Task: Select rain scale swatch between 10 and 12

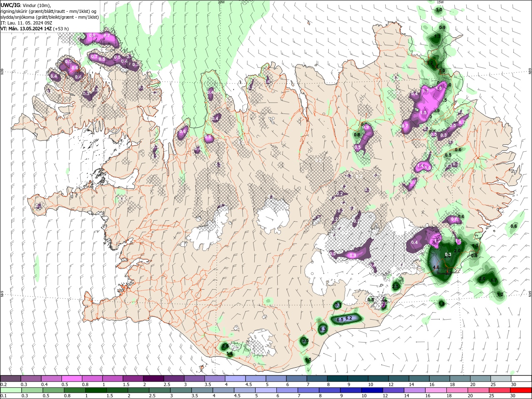Action: [372, 390]
